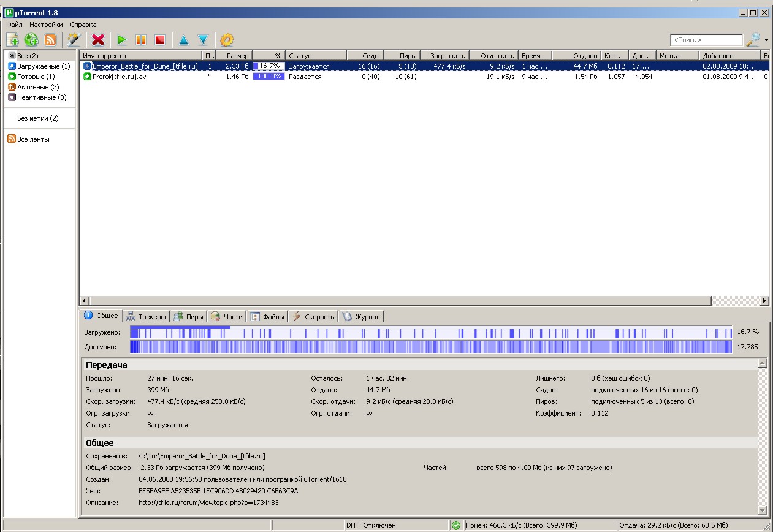Move torrent down in queue arrow

tap(203, 40)
